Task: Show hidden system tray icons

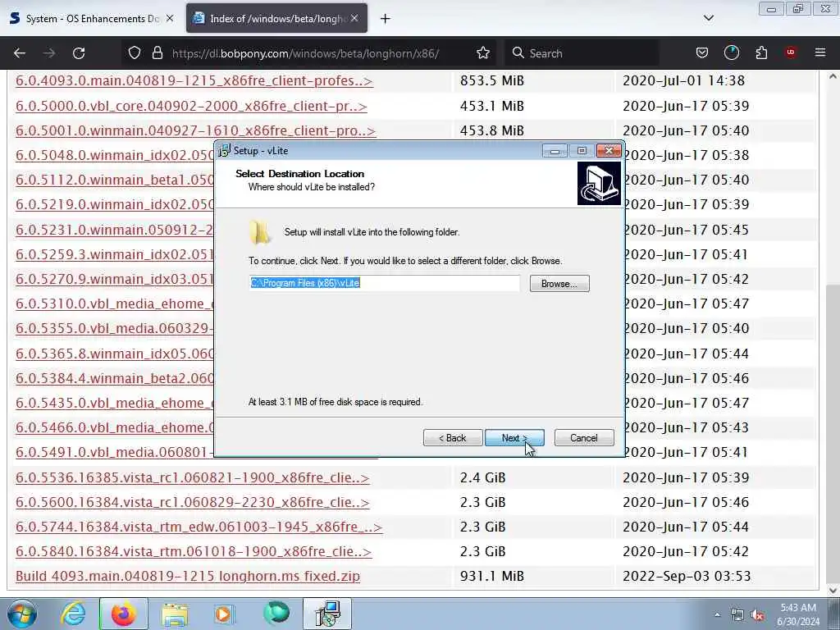Action: (x=717, y=615)
